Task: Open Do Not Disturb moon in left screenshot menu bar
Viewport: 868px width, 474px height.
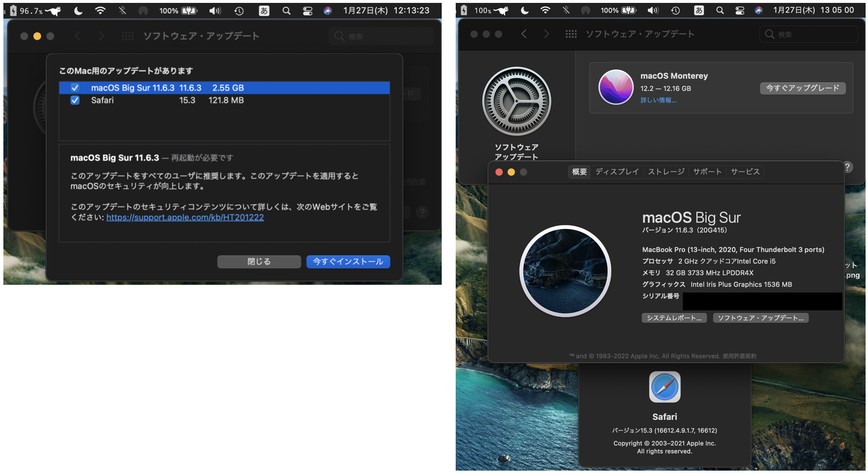Action: (78, 11)
